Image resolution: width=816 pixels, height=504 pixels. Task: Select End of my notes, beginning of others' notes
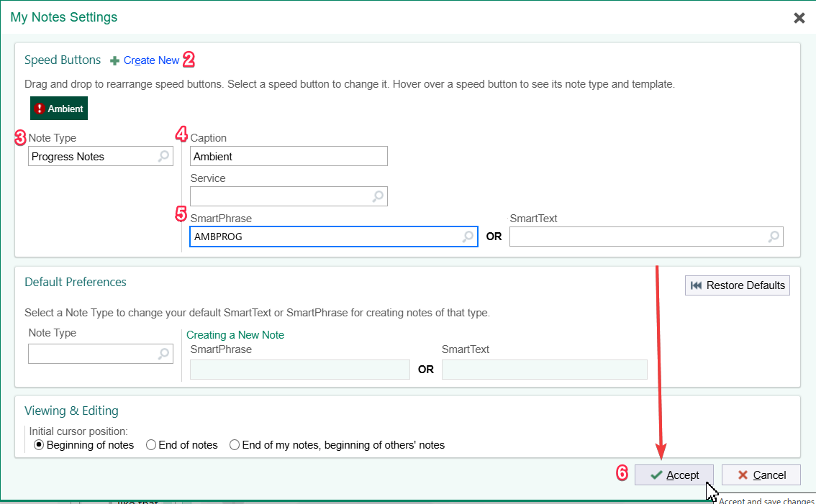pyautogui.click(x=337, y=445)
